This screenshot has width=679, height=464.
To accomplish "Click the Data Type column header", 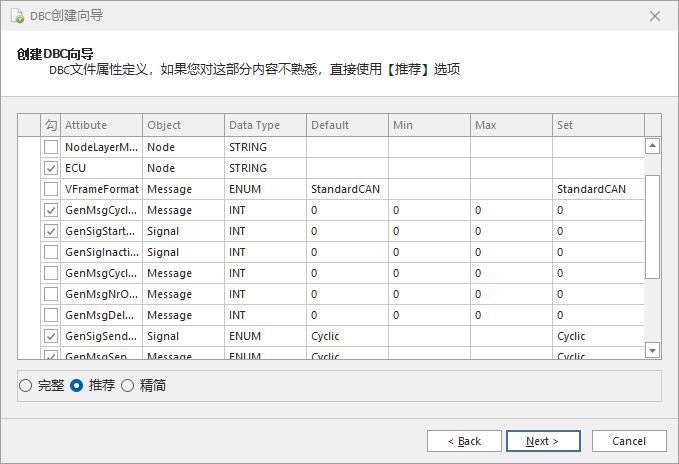I will 265,125.
